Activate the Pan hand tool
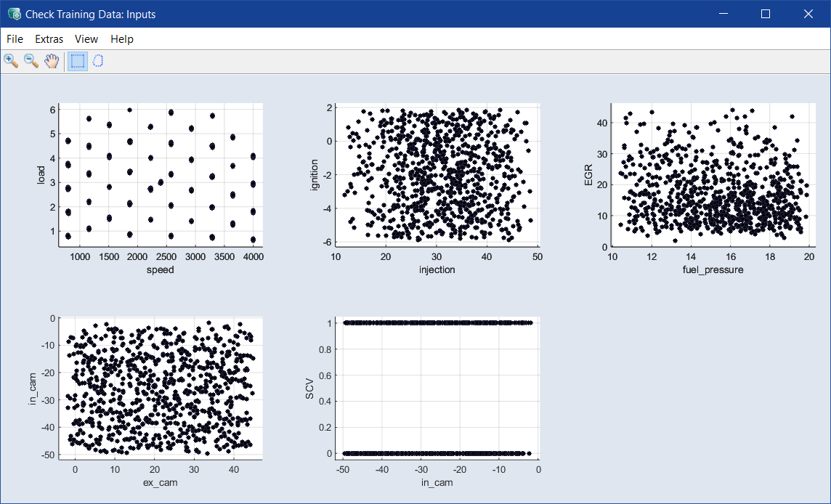831x504 pixels. pos(51,61)
